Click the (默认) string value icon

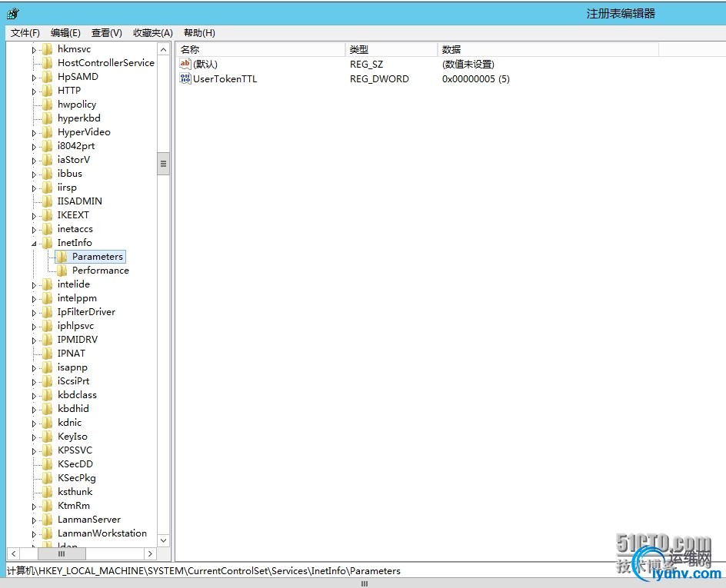coord(185,64)
